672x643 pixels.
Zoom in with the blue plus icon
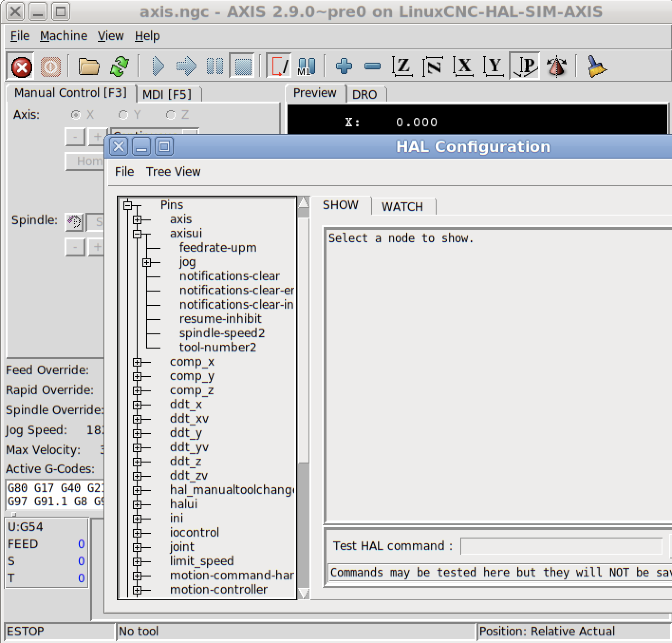pos(344,66)
